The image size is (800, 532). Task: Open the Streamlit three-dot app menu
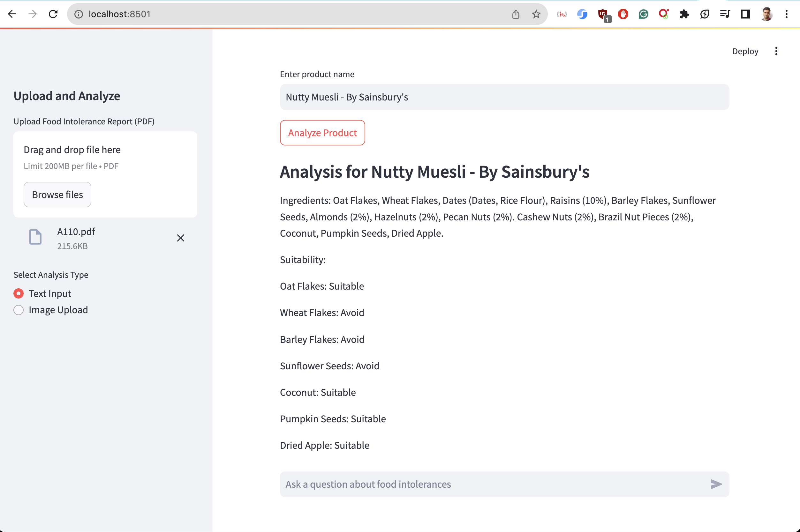tap(776, 51)
